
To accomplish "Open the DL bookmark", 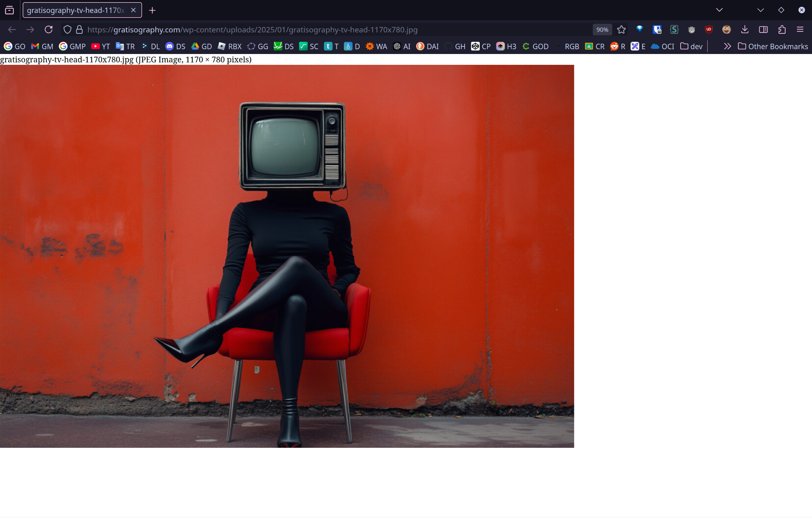I will (x=150, y=46).
